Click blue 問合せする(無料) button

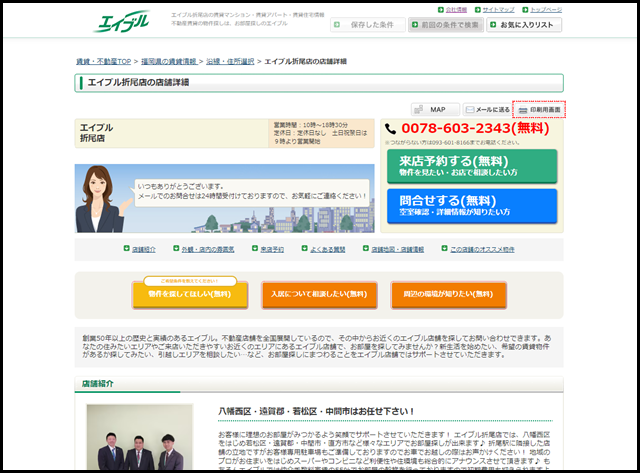[x=471, y=206]
